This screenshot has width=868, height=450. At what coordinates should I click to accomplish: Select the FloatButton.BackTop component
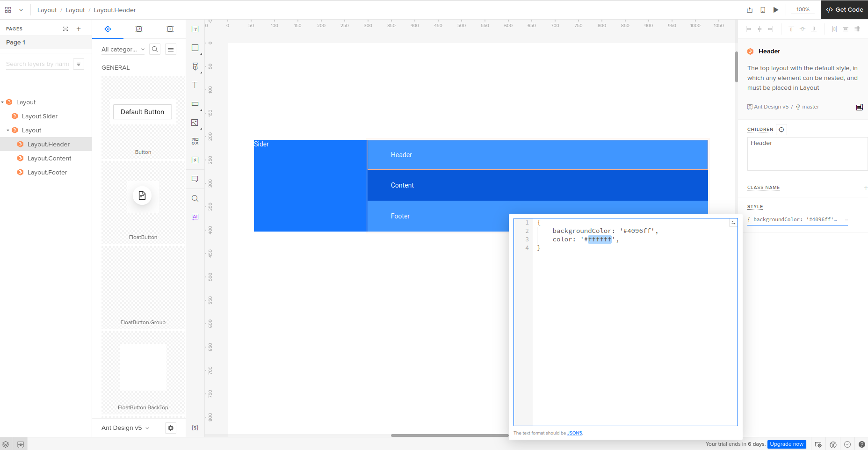[x=143, y=373]
